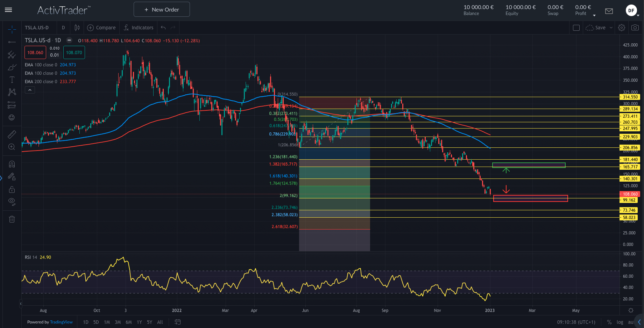Screen dimensions: 644x328
Task: Open the TradingView link
Action: point(61,322)
